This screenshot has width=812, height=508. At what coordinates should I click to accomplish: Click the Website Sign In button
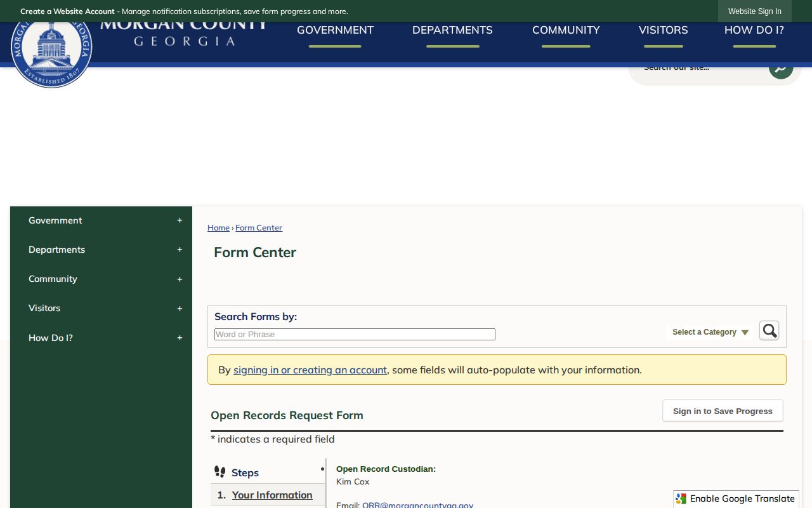pyautogui.click(x=755, y=11)
